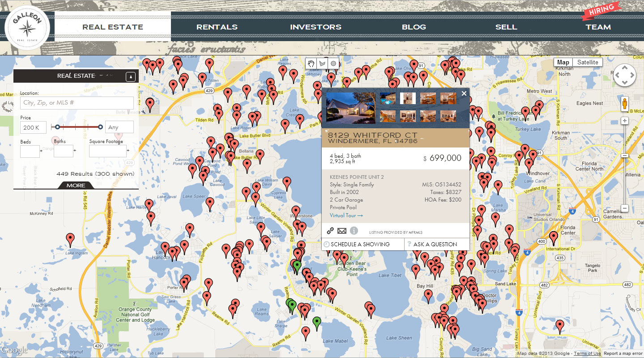The width and height of the screenshot is (644, 358).
Task: Select the polygon drawing tool
Action: [322, 63]
